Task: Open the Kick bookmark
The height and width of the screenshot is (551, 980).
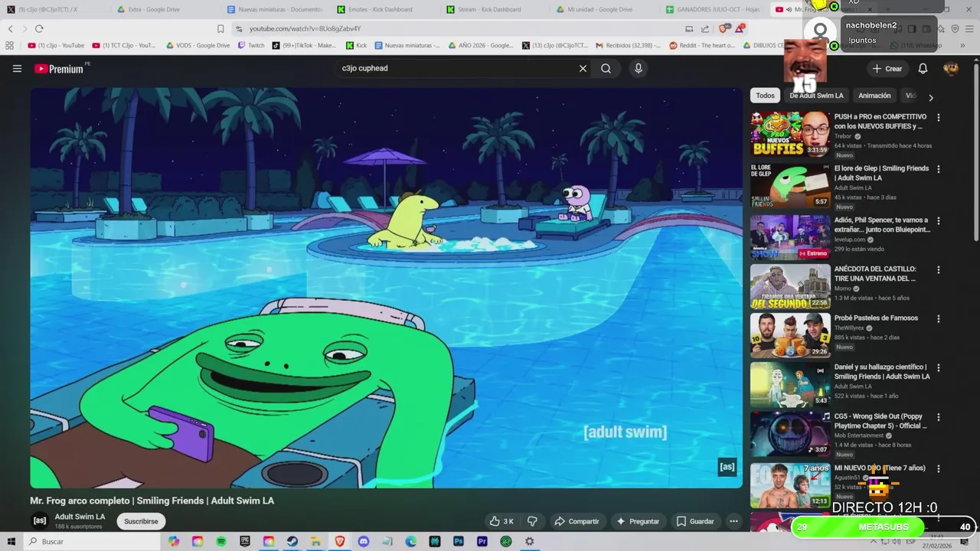Action: (356, 45)
